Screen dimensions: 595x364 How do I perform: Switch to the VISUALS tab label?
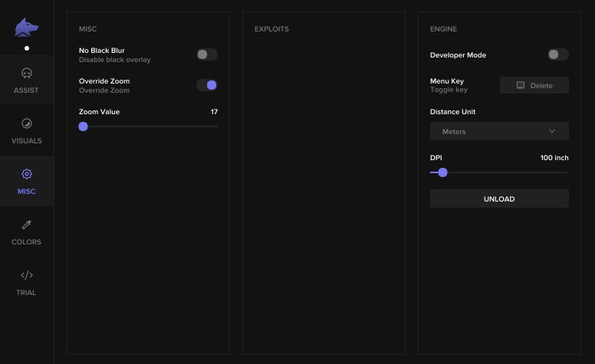pos(27,141)
